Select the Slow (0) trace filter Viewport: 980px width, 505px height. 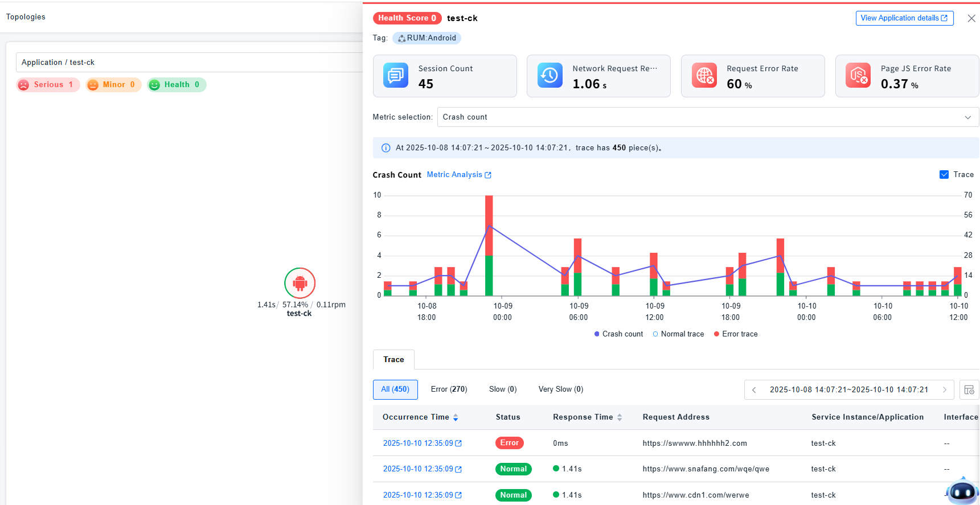(x=503, y=389)
